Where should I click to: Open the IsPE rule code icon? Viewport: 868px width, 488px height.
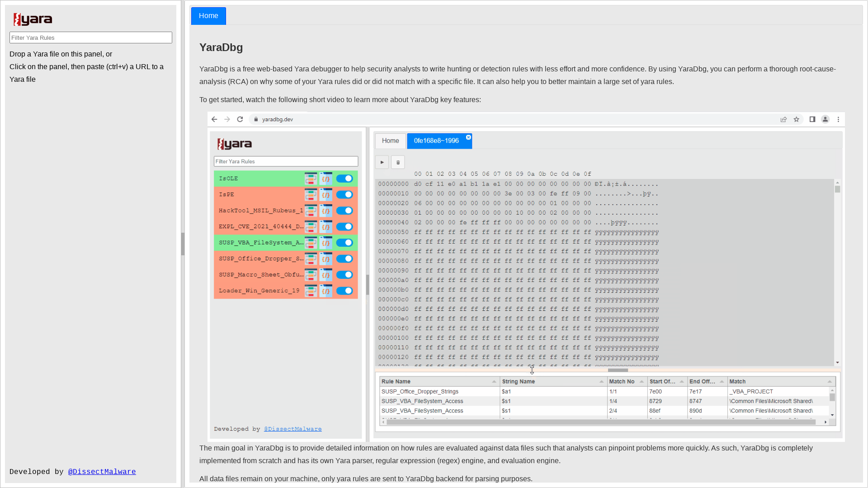point(326,195)
